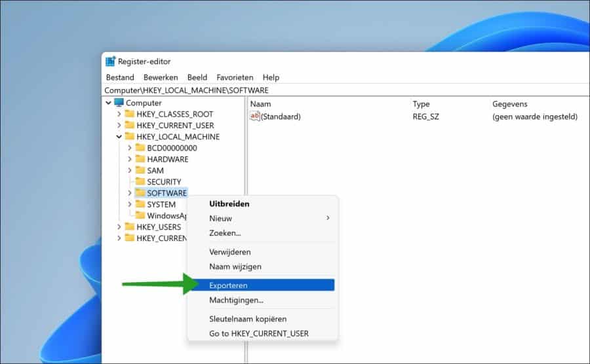This screenshot has width=590, height=364.
Task: Click the HKEY_CURRENT_USER folder icon
Action: coord(129,125)
